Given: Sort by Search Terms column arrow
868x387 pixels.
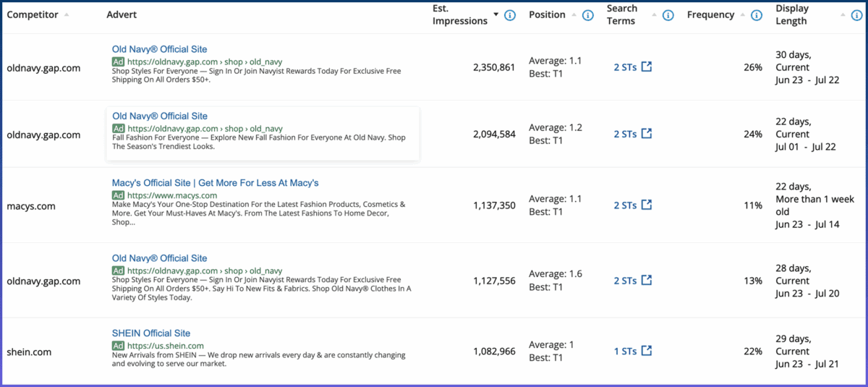Looking at the screenshot, I should pyautogui.click(x=654, y=15).
